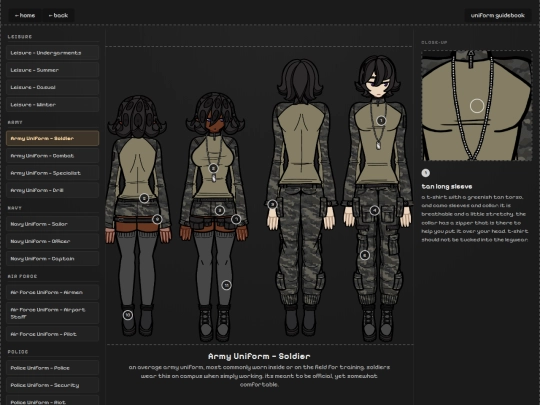Open Navy Uniform - Sailor

click(52, 224)
